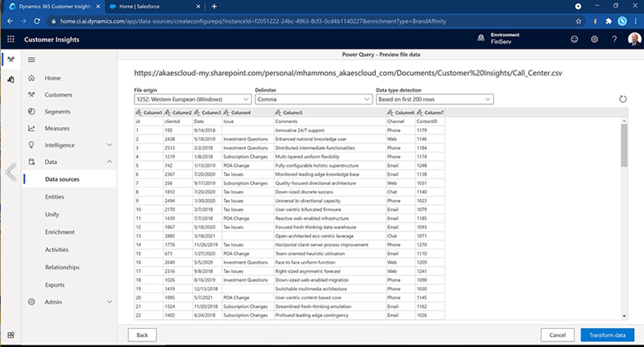The width and height of the screenshot is (644, 347).
Task: Click the large left collapse arrow
Action: click(x=11, y=172)
